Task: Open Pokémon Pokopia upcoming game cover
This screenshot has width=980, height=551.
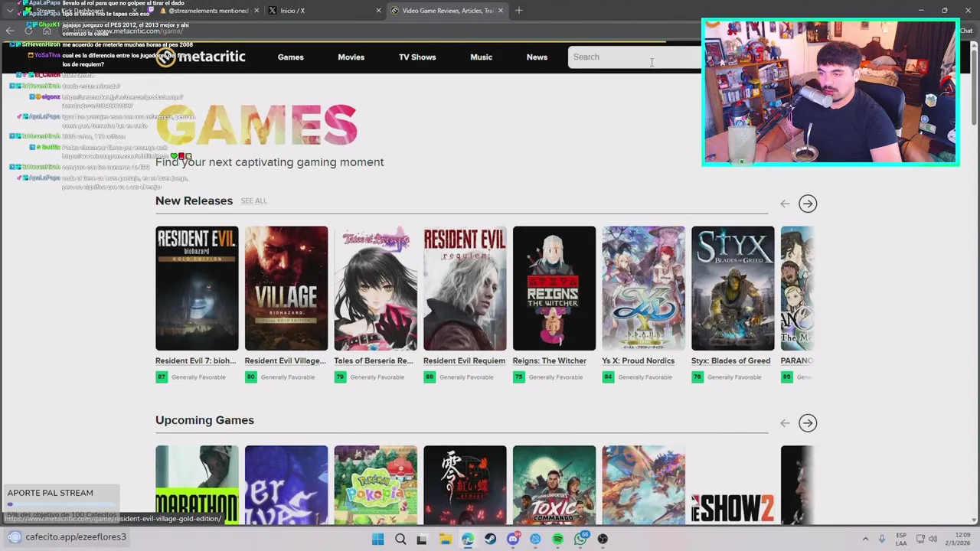Action: 376,485
